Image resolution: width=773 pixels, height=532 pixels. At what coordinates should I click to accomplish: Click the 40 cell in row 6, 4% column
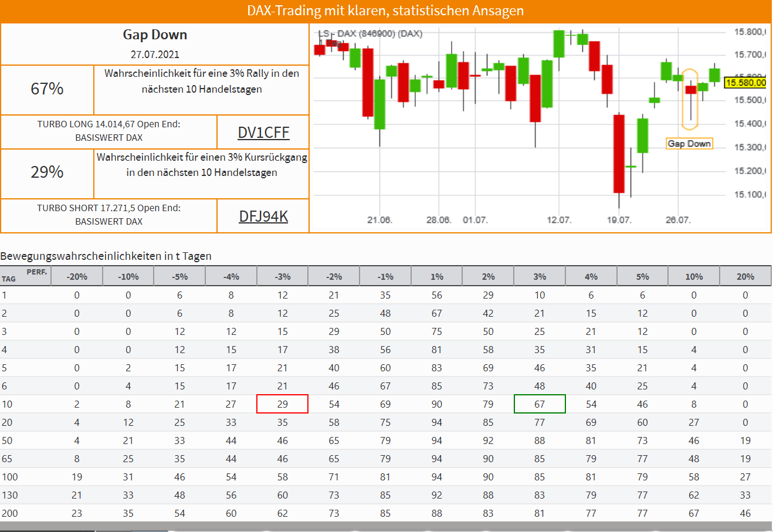pos(591,386)
